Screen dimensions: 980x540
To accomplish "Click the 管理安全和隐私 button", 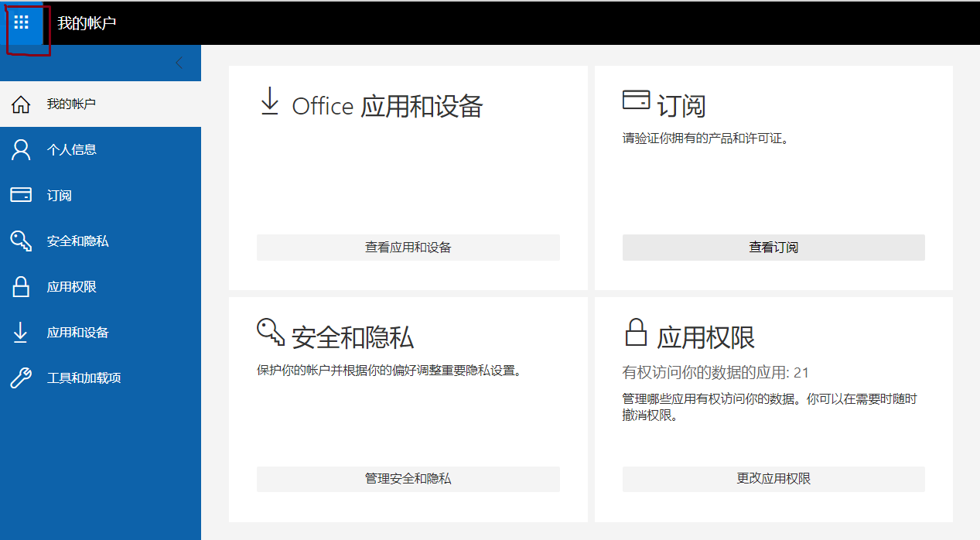I will (408, 479).
